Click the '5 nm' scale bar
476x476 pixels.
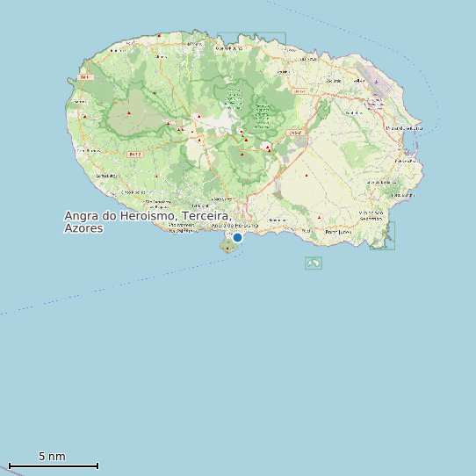[54, 465]
